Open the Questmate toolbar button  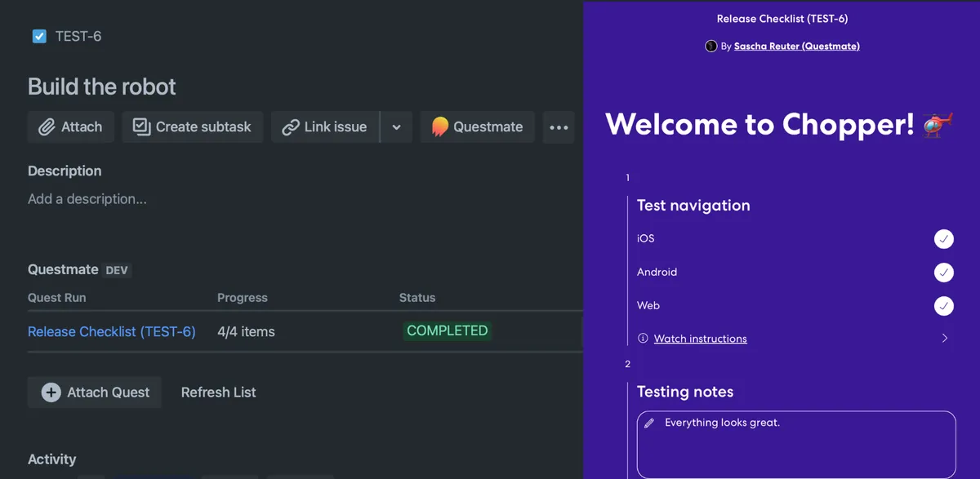click(477, 127)
